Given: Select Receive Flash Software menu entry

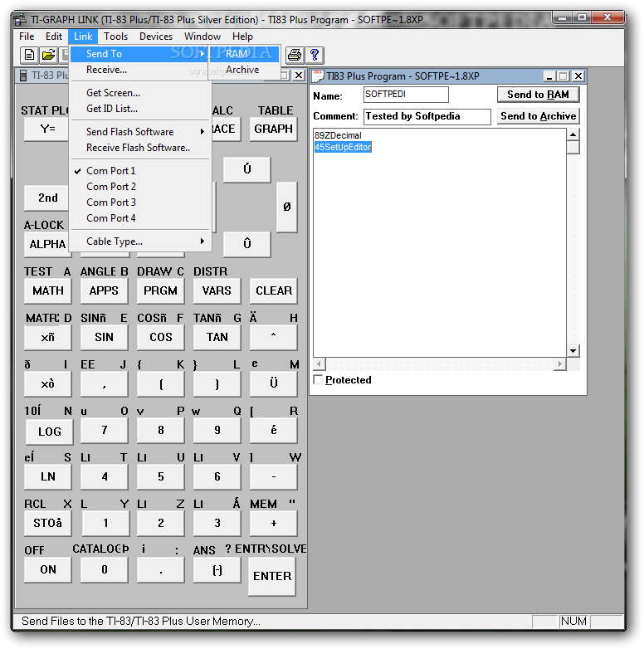Looking at the screenshot, I should point(141,148).
